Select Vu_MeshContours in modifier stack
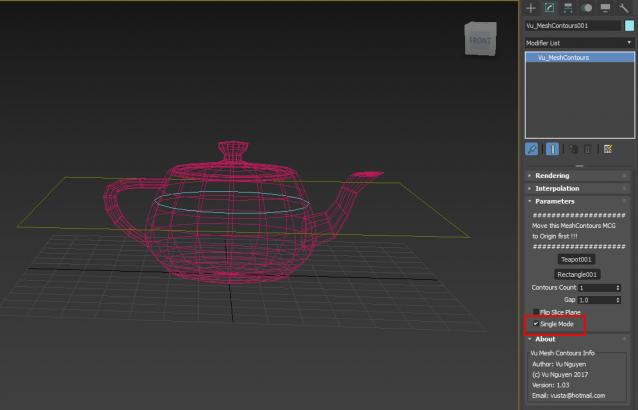This screenshot has height=410, width=638. (580, 57)
